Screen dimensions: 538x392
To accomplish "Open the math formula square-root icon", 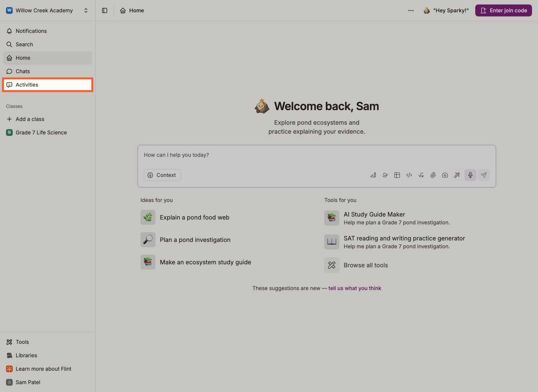I will 421,175.
